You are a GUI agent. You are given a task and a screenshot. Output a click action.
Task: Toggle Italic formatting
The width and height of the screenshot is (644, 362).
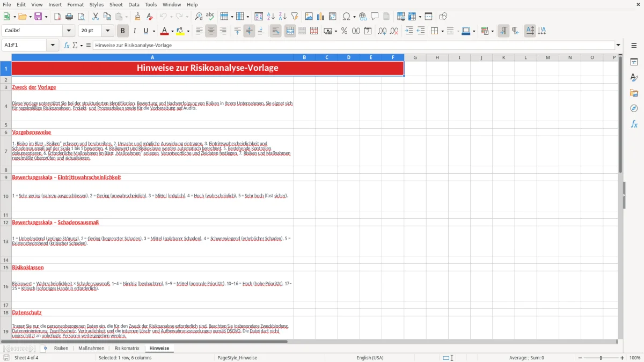tap(134, 31)
